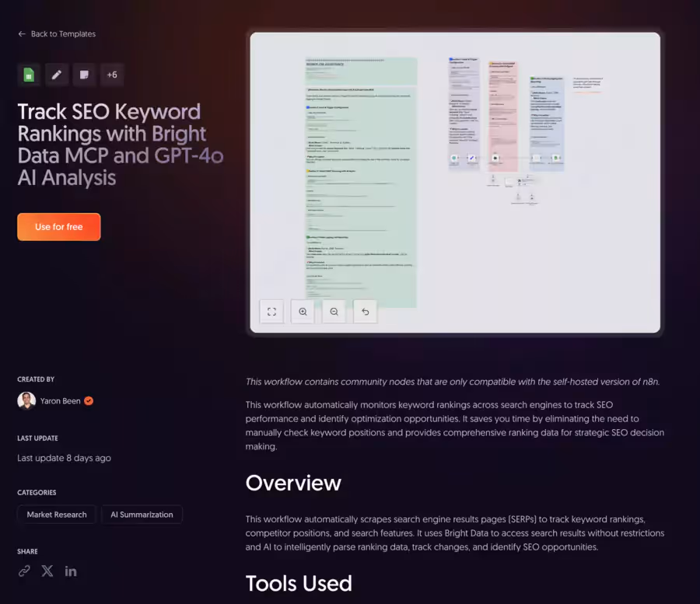The width and height of the screenshot is (700, 604).
Task: Open Yaron Been's creator profile
Action: (x=60, y=400)
